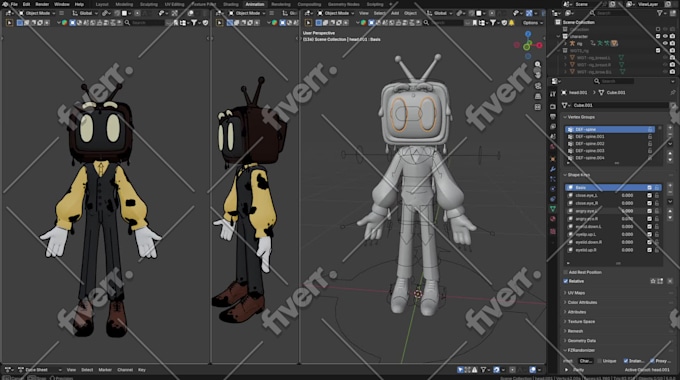Switch to the Modeling workspace tab
680x380 pixels.
(124, 4)
